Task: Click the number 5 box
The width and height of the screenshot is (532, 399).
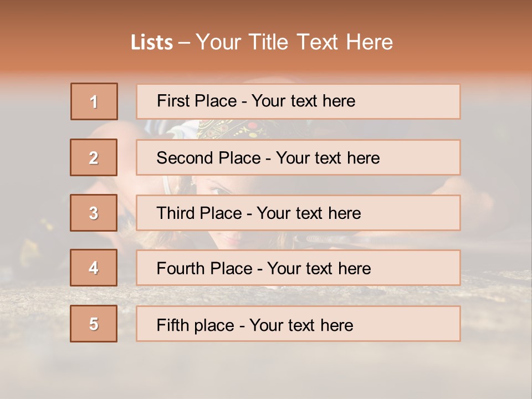Action: point(94,324)
